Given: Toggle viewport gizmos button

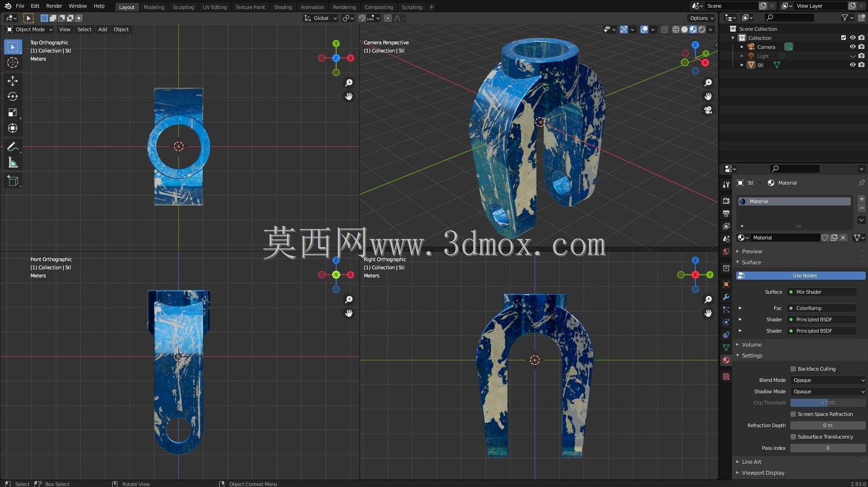Looking at the screenshot, I should tap(624, 29).
